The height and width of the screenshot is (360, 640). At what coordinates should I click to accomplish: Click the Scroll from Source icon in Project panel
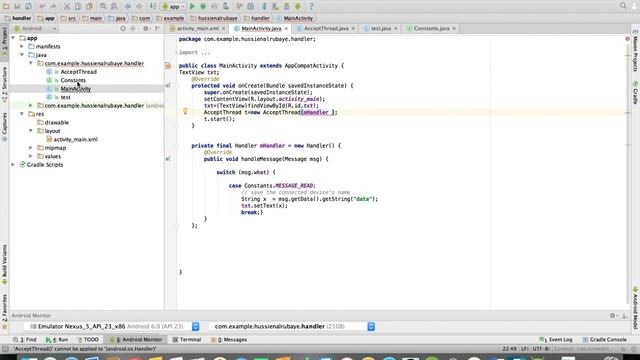[x=123, y=29]
